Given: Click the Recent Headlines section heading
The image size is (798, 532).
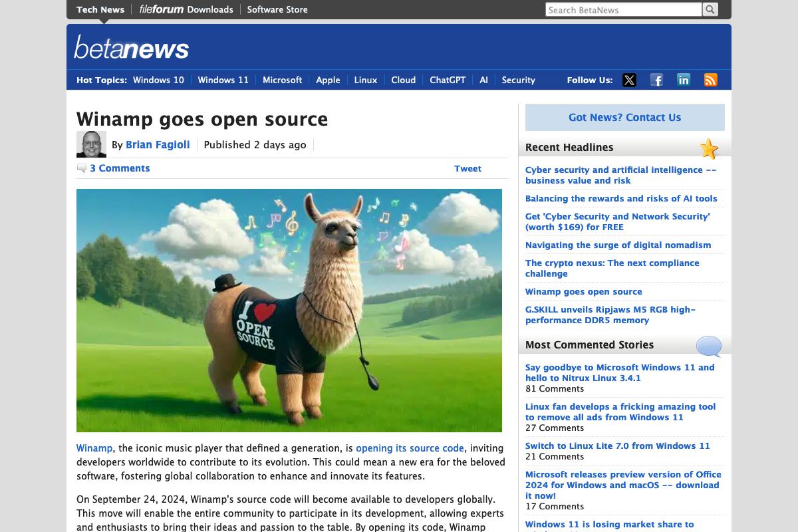Looking at the screenshot, I should coord(569,147).
